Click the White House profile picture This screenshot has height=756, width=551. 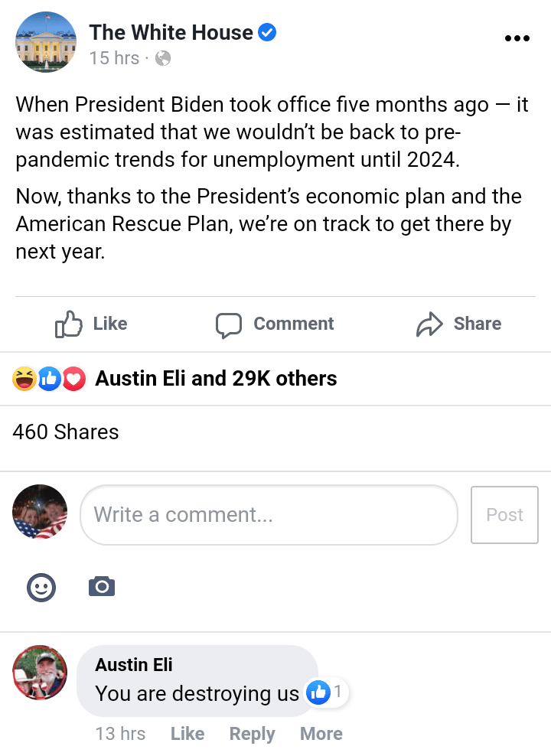(46, 42)
